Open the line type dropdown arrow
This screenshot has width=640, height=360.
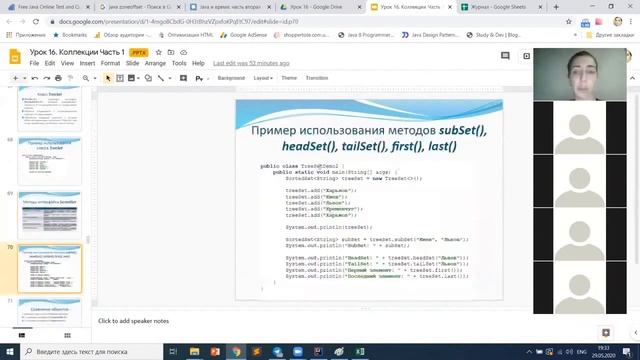pyautogui.click(x=169, y=78)
